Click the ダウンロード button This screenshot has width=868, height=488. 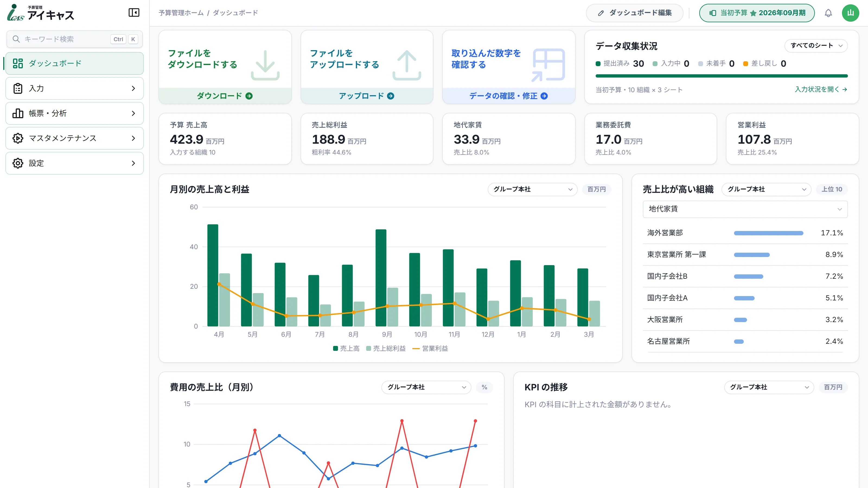(225, 96)
